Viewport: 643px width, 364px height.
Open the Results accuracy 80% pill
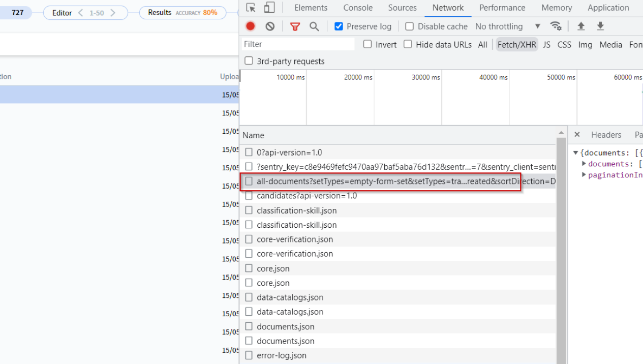[182, 13]
